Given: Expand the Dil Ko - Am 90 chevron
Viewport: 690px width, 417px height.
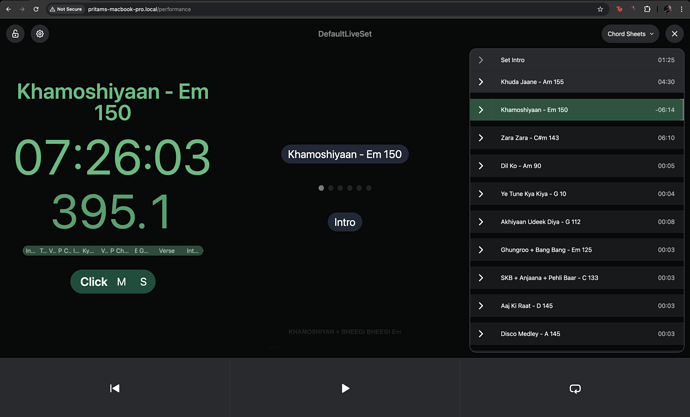Looking at the screenshot, I should (481, 166).
